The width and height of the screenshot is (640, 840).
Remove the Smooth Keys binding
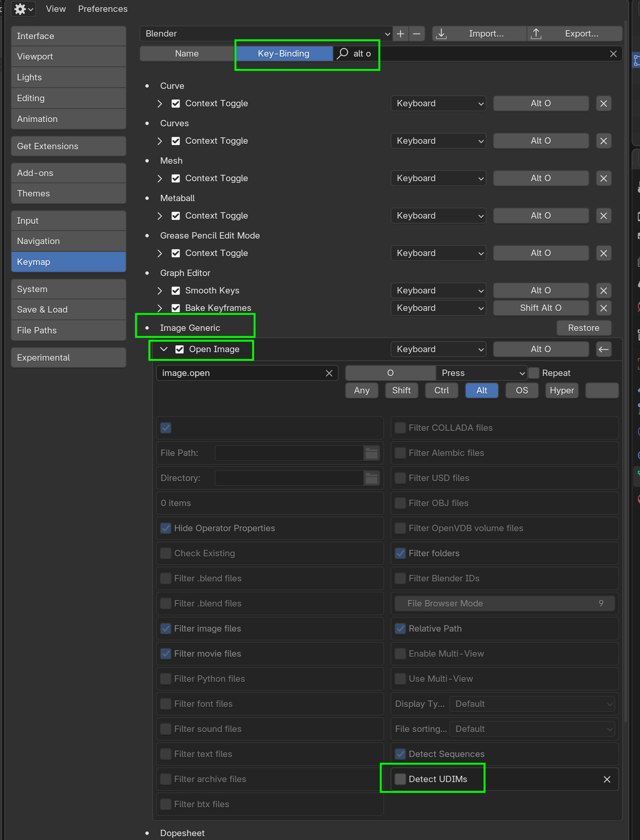click(x=603, y=291)
